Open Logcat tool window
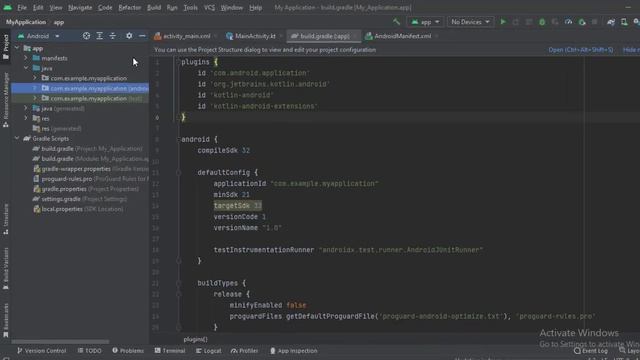Screen dimensions: 640x360 209,351
